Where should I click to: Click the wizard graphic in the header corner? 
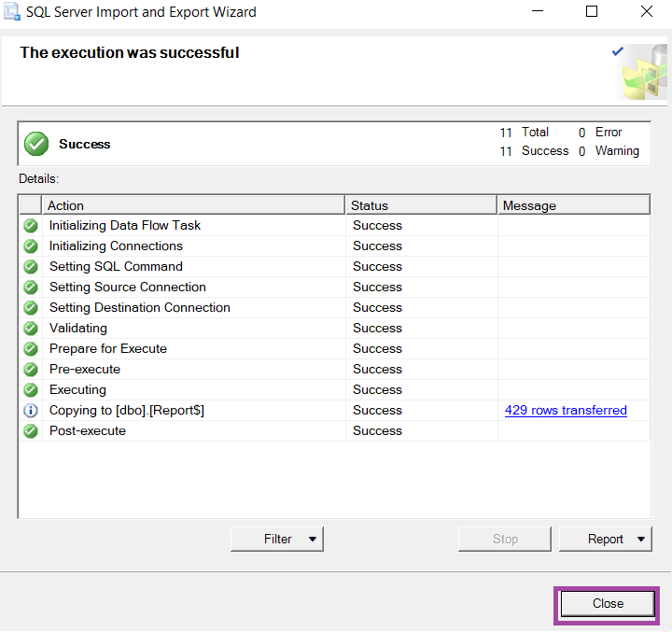[644, 72]
